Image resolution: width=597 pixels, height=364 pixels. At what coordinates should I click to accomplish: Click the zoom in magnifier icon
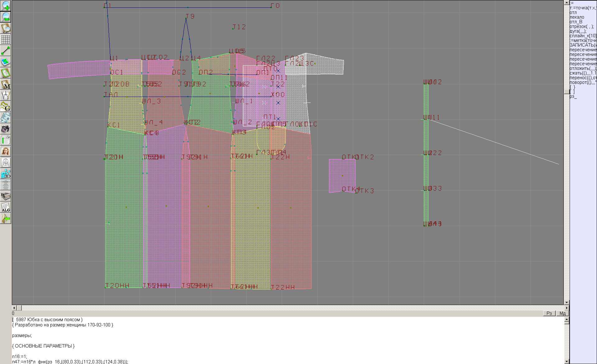tap(6, 6)
